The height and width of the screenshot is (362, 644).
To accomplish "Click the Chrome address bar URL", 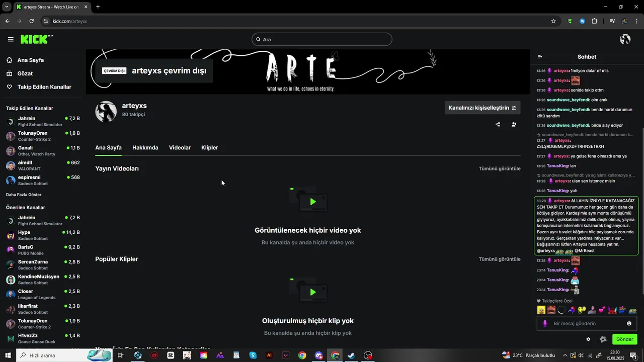I will pyautogui.click(x=70, y=21).
